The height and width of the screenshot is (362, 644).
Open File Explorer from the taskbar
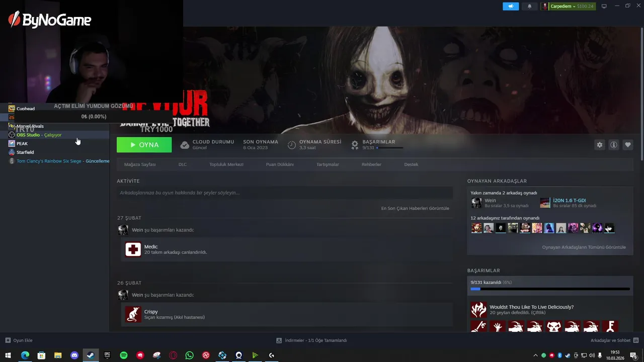pos(58,355)
